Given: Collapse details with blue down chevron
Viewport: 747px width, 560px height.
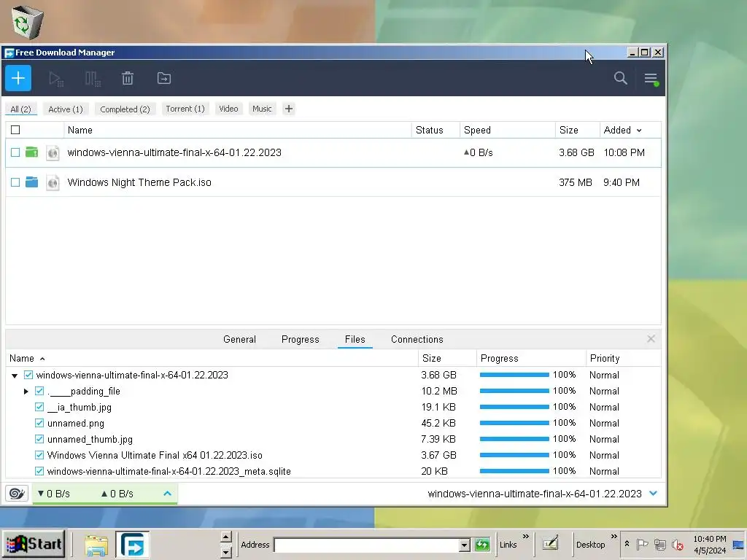Looking at the screenshot, I should point(654,494).
